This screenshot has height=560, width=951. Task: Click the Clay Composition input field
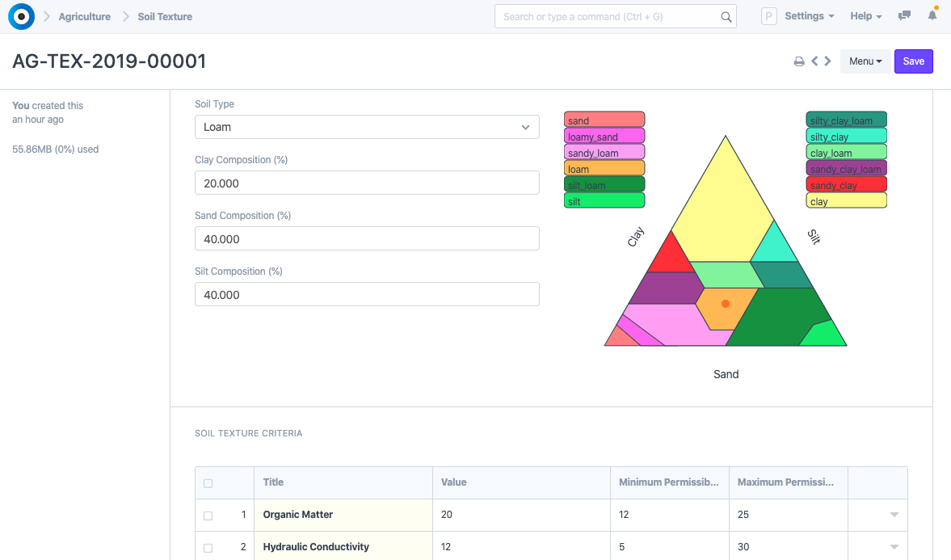click(x=367, y=183)
